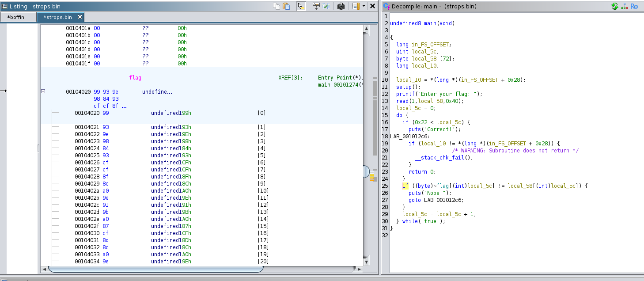Click the Entry Point(*) cross reference
This screenshot has width=644, height=281.
pos(339,78)
